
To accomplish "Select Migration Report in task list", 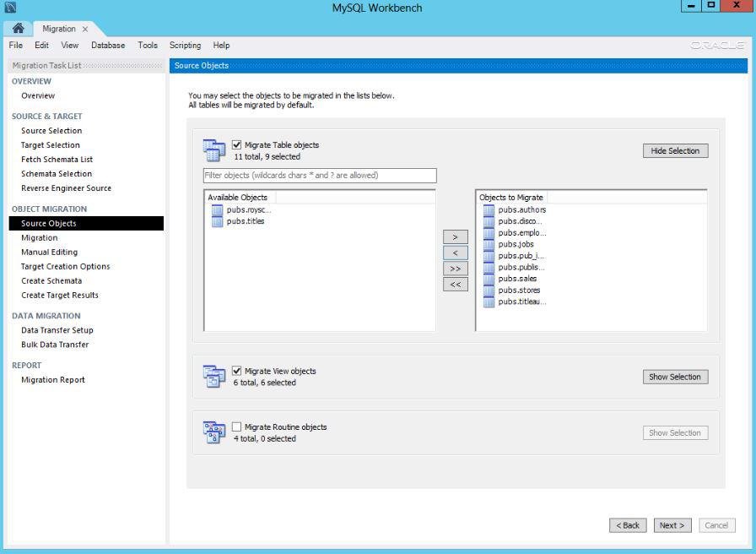I will [53, 380].
